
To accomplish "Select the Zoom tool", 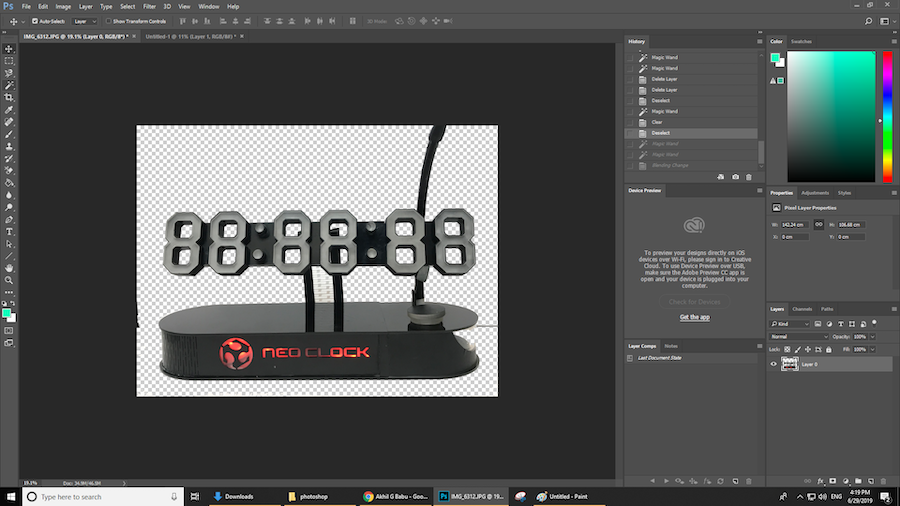I will tap(9, 281).
